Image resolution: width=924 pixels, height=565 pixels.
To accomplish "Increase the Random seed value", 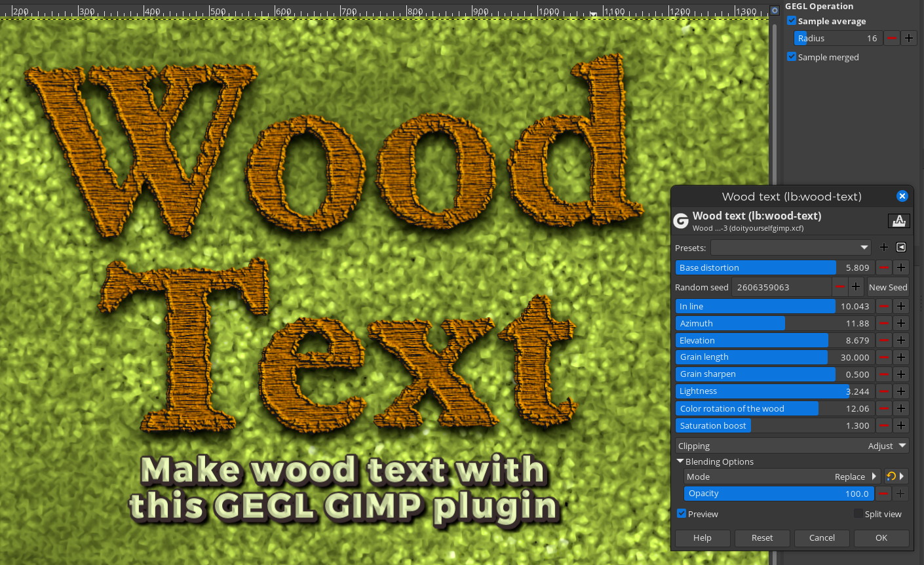I will [856, 287].
